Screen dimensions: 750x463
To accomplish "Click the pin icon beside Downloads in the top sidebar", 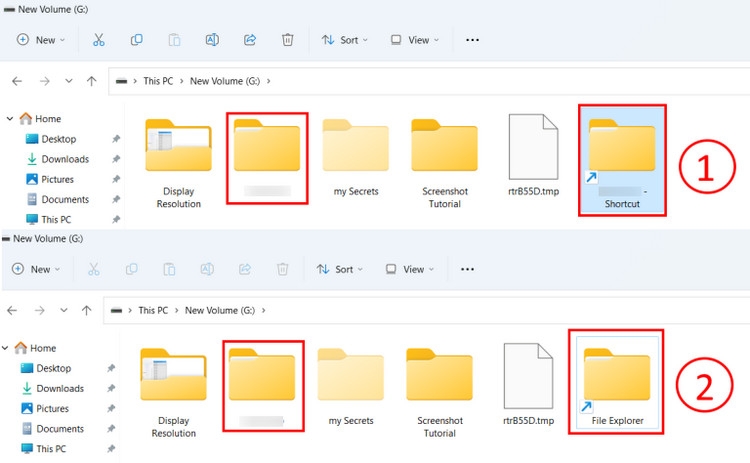I will (x=116, y=159).
